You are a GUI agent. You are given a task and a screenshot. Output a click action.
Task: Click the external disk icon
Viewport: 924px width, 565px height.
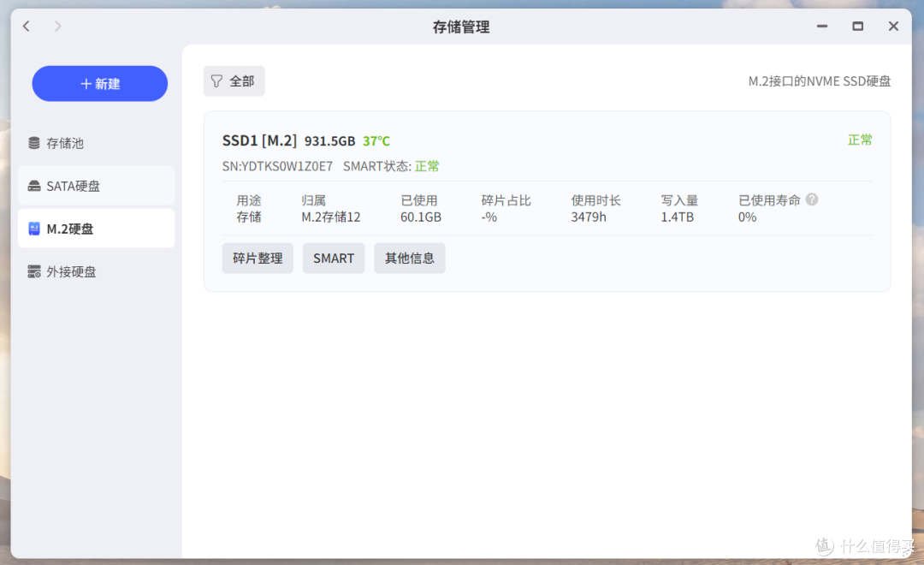pyautogui.click(x=34, y=271)
